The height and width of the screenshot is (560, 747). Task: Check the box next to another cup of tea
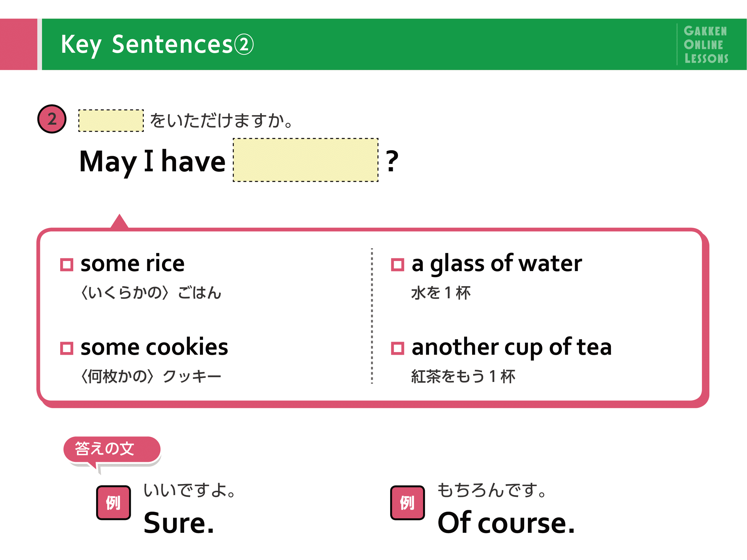coord(398,348)
